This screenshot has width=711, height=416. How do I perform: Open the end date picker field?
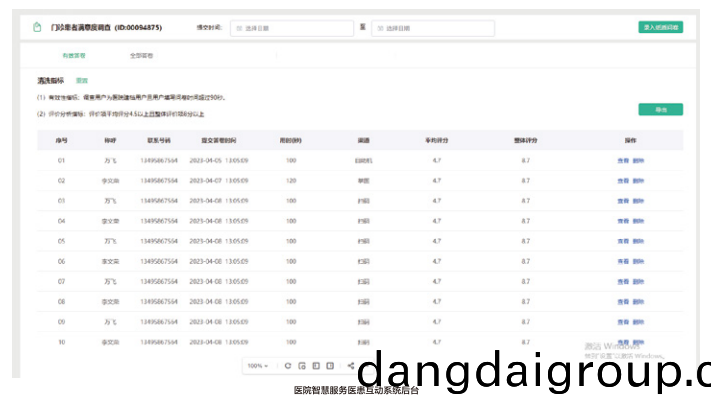click(x=432, y=28)
